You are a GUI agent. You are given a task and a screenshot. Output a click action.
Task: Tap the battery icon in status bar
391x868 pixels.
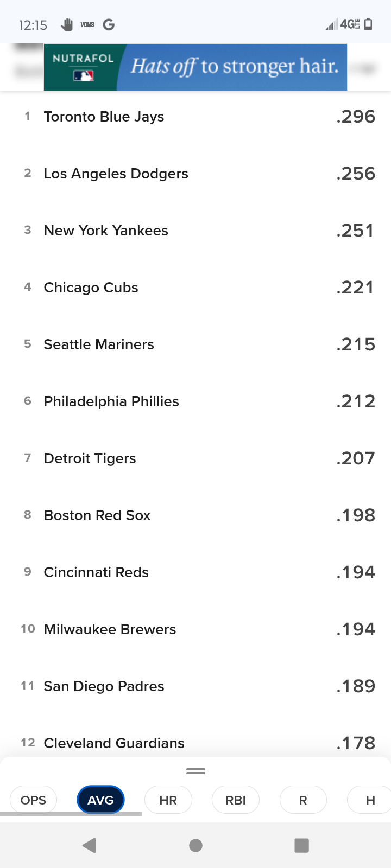(x=368, y=24)
